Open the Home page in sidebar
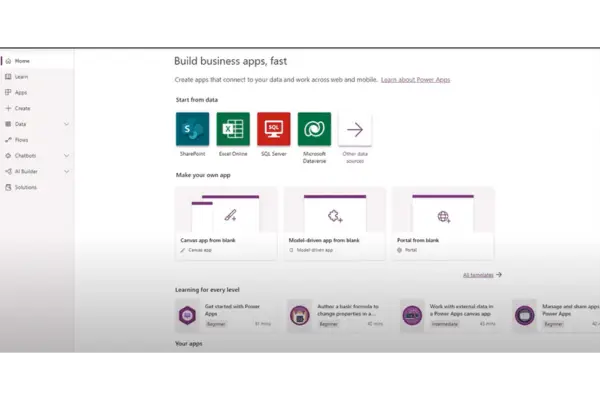Image resolution: width=600 pixels, height=400 pixels. (37, 61)
